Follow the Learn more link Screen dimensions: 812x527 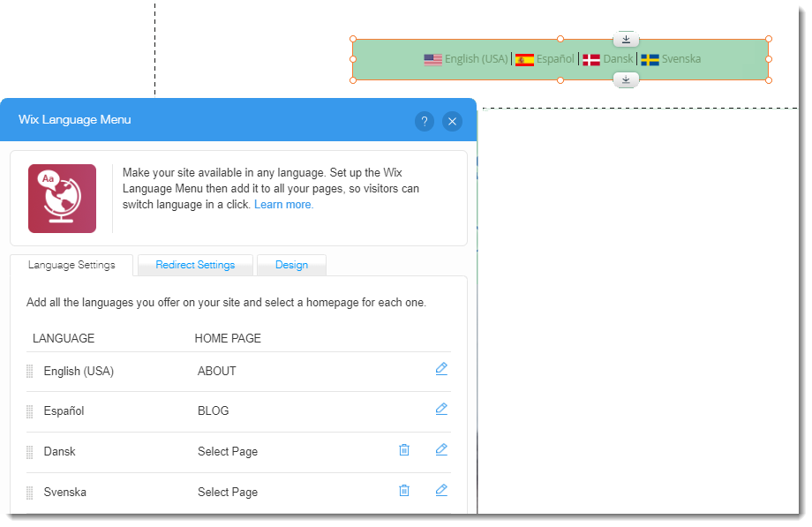[x=283, y=205]
